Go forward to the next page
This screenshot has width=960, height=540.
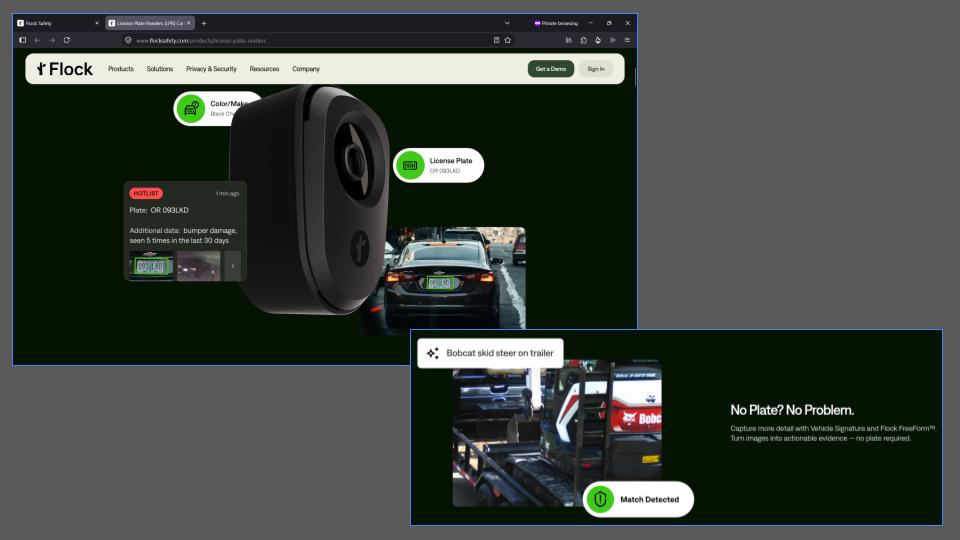(52, 40)
